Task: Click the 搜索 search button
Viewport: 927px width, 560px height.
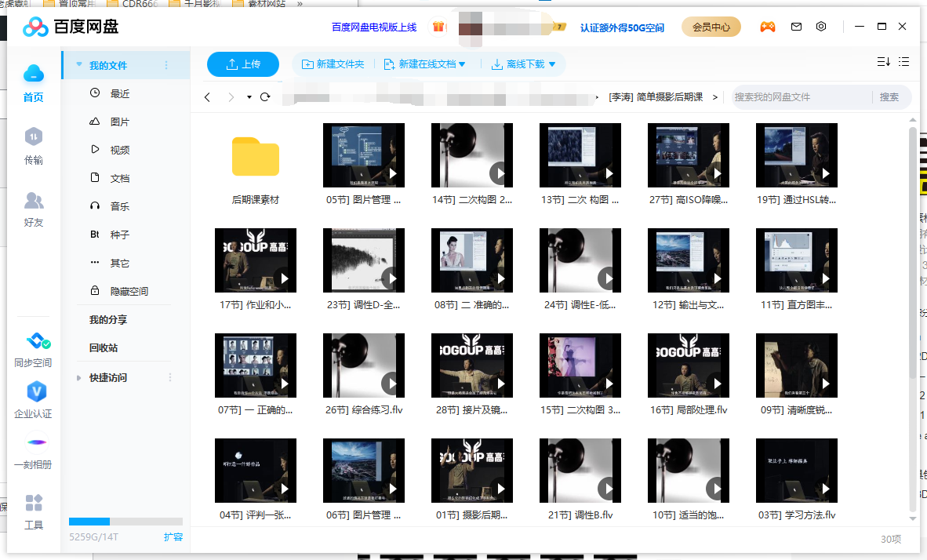Action: point(889,97)
